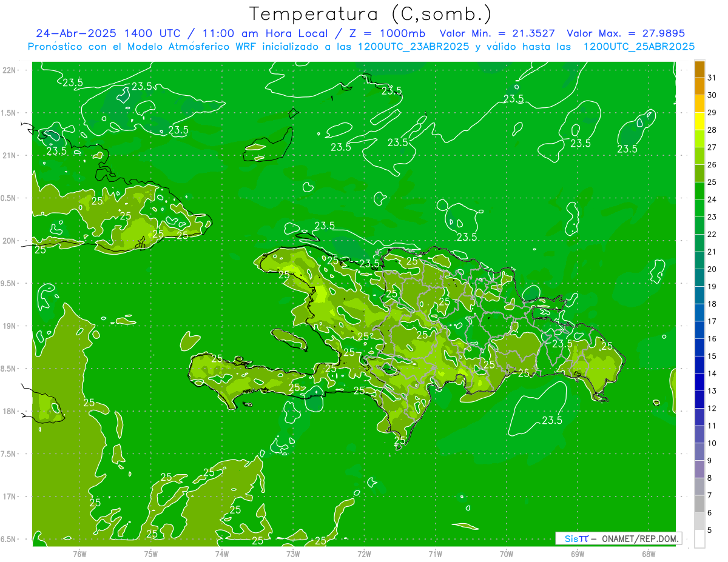
Task: Click the title 'Temperatura (C,somb.)'
Action: click(x=370, y=14)
